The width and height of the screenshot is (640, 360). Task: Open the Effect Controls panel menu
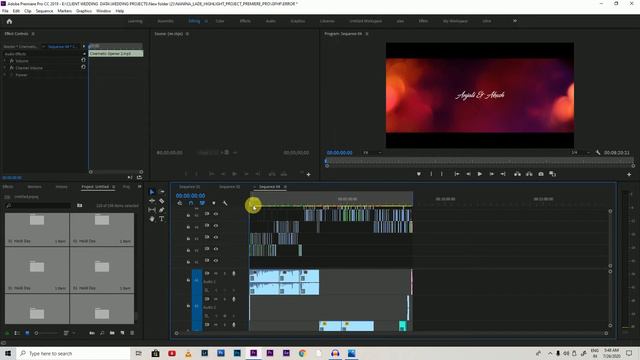point(33,34)
